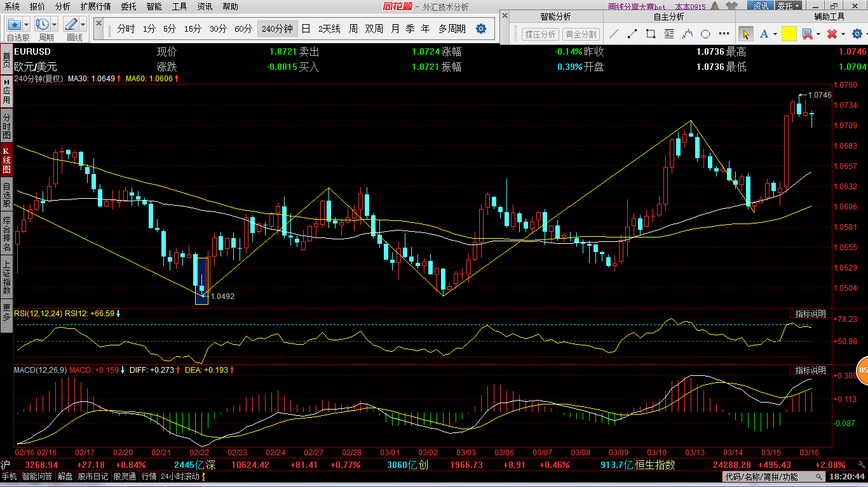
Task: Close the drawing tools panel
Action: [x=505, y=16]
